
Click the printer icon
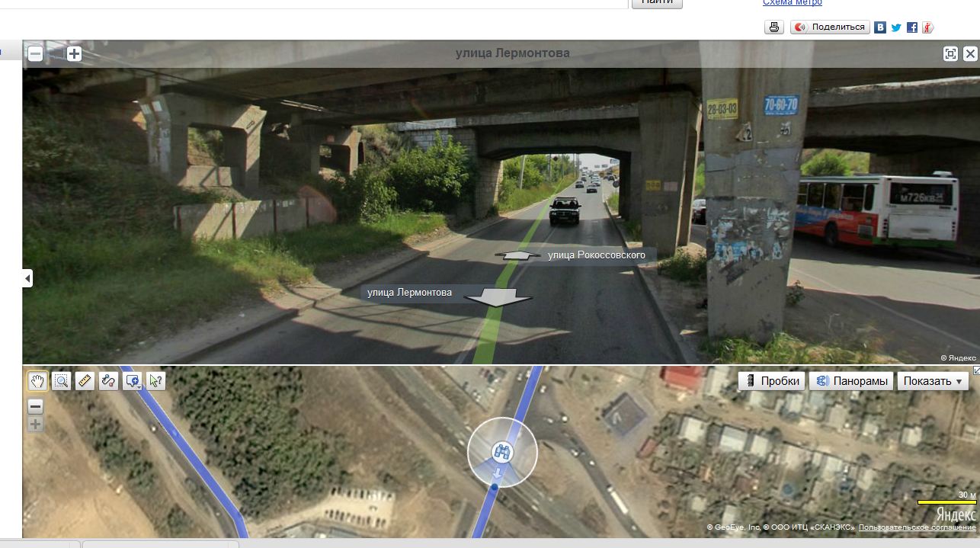point(774,27)
